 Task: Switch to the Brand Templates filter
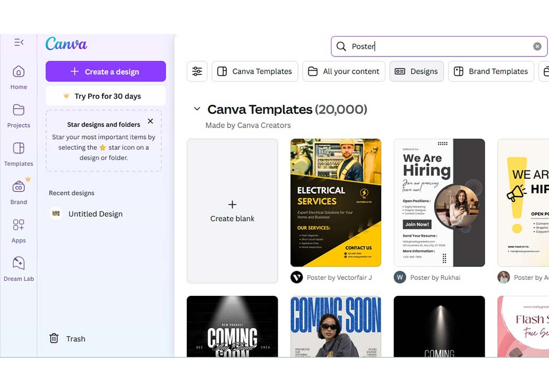(491, 72)
